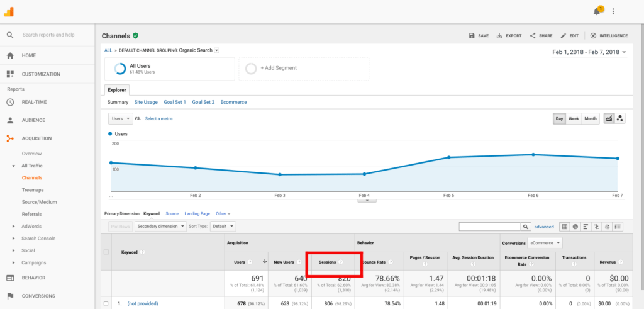Set primary dimension to Source

pyautogui.click(x=172, y=214)
